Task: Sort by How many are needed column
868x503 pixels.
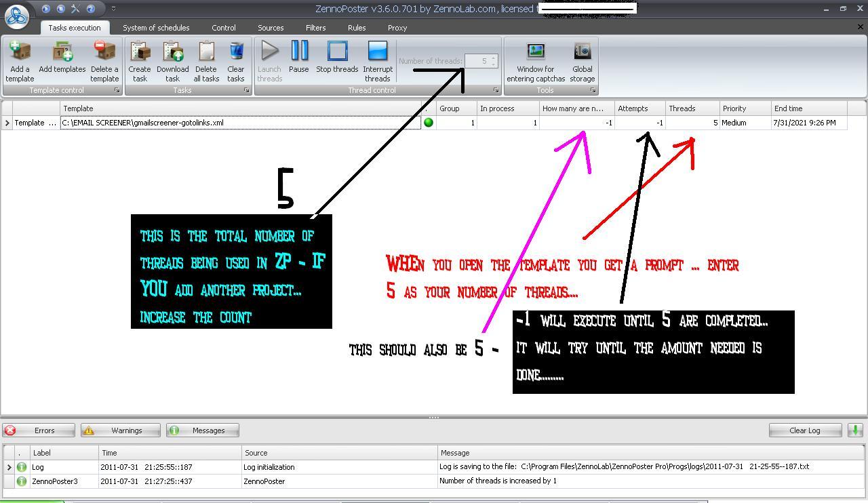Action: [577, 108]
